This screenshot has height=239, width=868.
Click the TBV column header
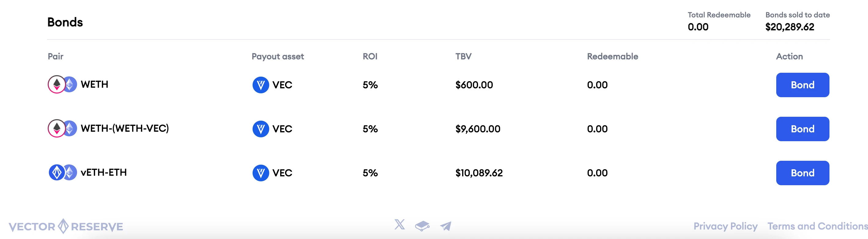(463, 57)
